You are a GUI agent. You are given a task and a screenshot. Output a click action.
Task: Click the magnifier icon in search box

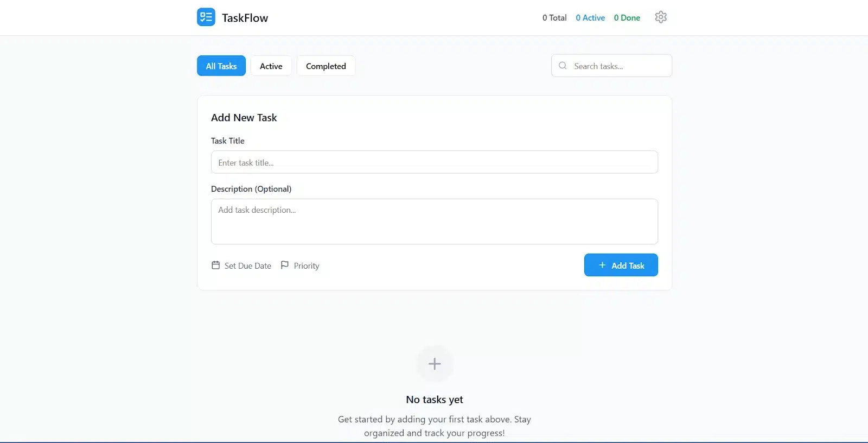click(563, 66)
